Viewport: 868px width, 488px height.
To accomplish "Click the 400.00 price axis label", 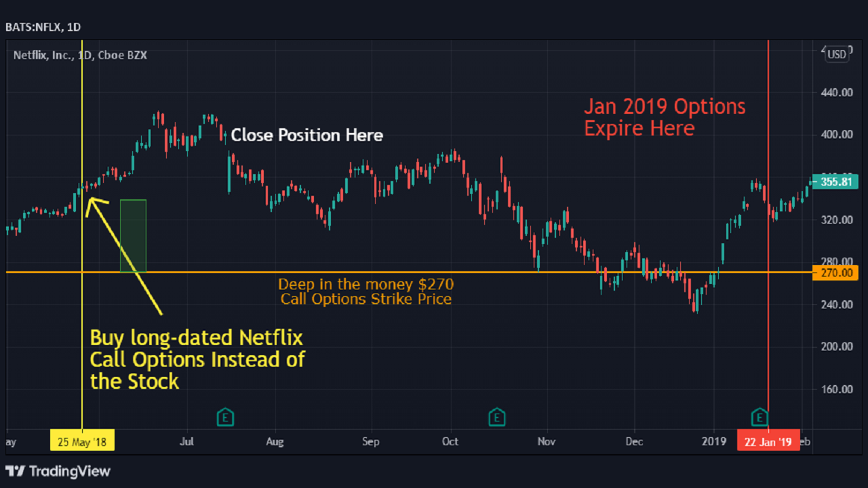I will [836, 134].
